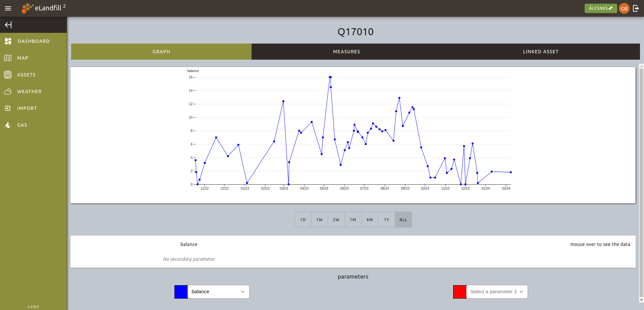Image resolution: width=644 pixels, height=310 pixels.
Task: Open the Dashboard sidebar icon
Action: pos(8,41)
